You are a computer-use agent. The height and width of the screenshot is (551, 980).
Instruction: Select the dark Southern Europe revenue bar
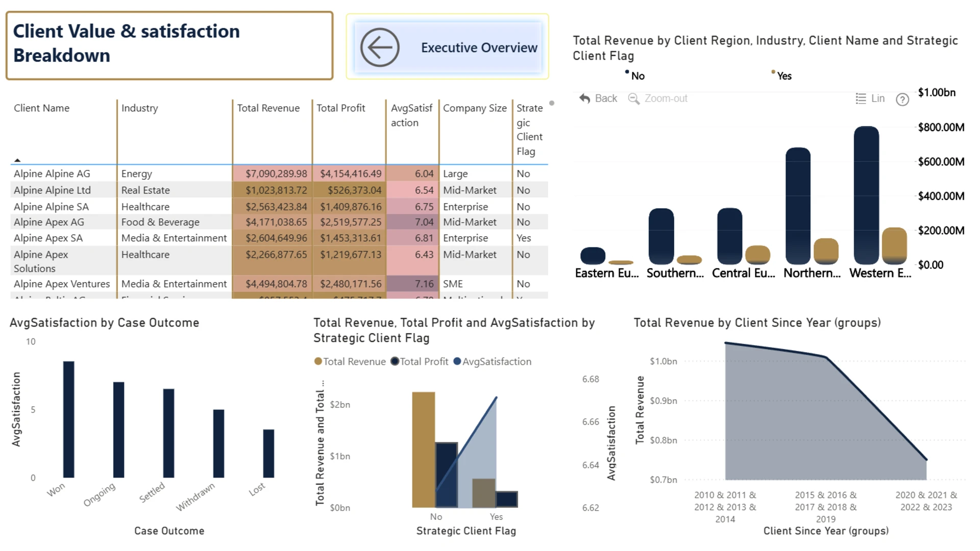click(661, 236)
